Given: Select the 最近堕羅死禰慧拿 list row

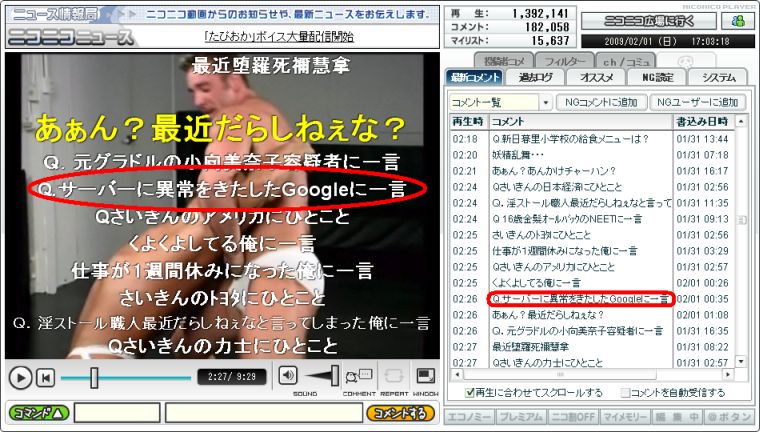Looking at the screenshot, I should coord(591,347).
